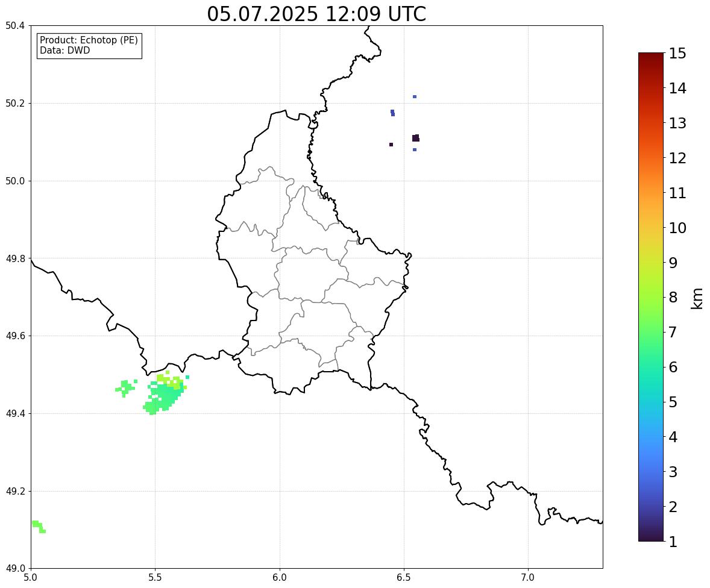Click the colorbar tick label '14'
Image resolution: width=710 pixels, height=588 pixels.
pyautogui.click(x=677, y=89)
